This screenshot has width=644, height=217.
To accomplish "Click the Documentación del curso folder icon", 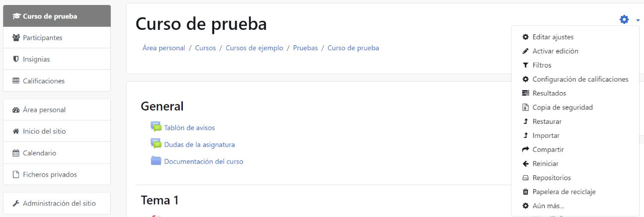I will tap(156, 161).
